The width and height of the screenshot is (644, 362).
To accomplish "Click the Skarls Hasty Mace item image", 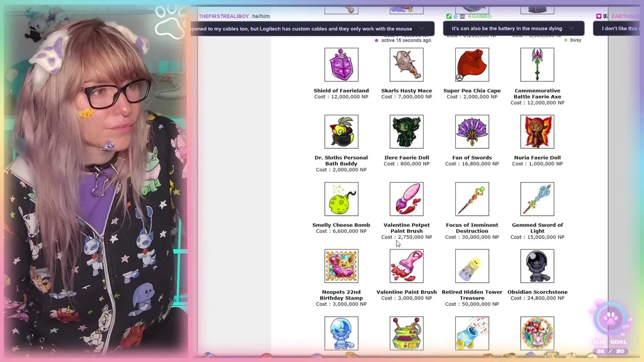I will [407, 64].
